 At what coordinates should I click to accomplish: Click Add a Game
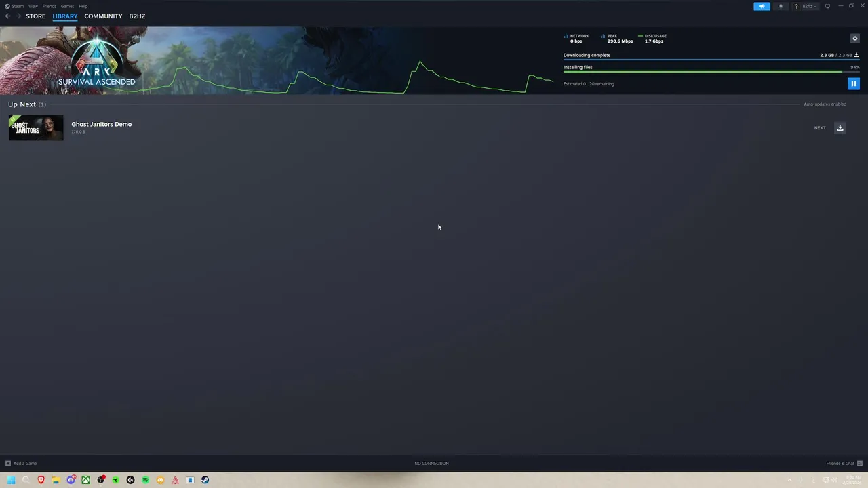pyautogui.click(x=21, y=464)
